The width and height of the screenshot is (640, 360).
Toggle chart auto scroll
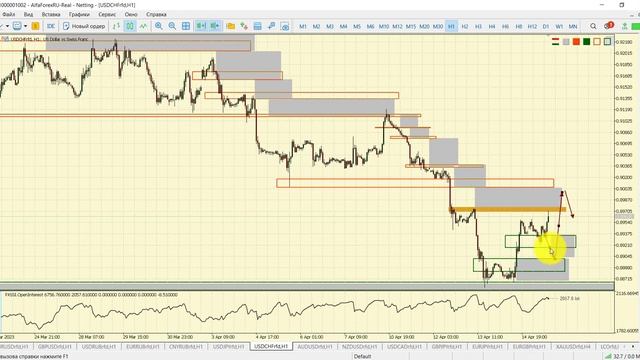(201, 26)
